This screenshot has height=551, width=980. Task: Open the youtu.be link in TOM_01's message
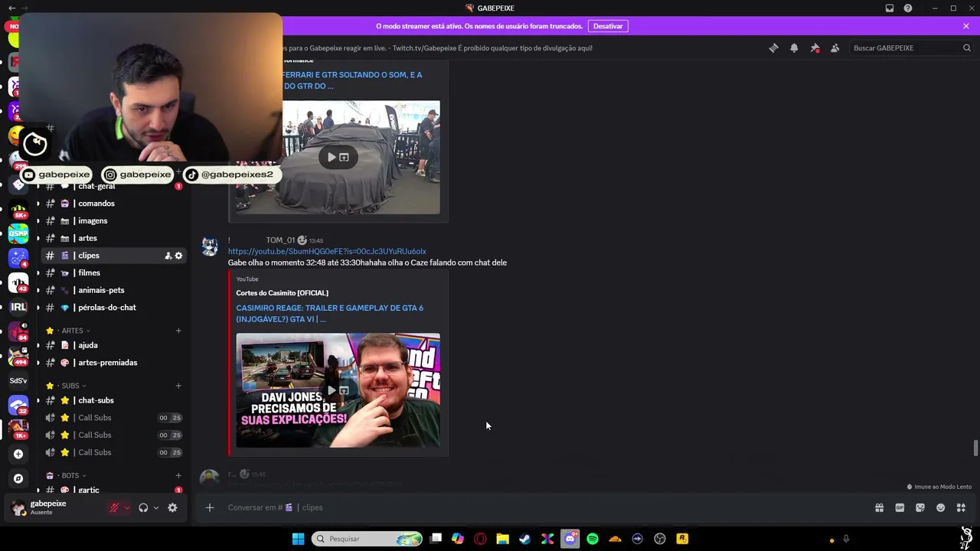click(x=327, y=251)
